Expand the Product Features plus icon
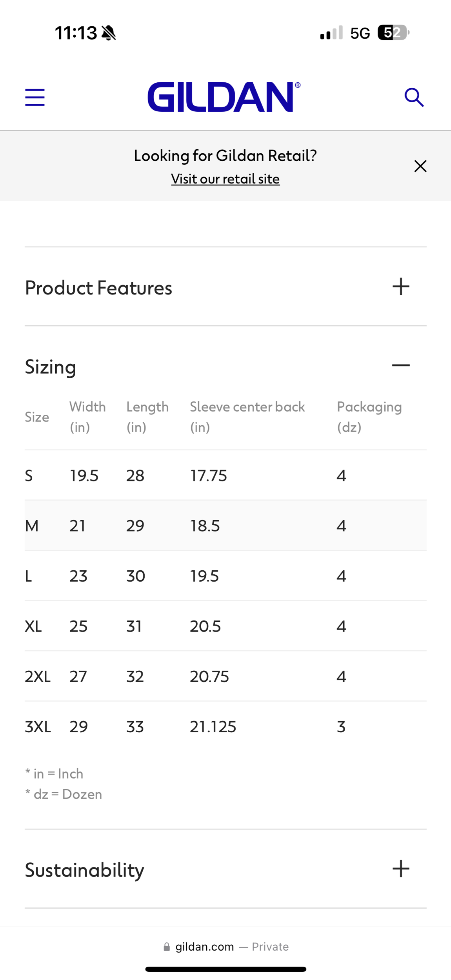This screenshot has height=980, width=451. [400, 287]
